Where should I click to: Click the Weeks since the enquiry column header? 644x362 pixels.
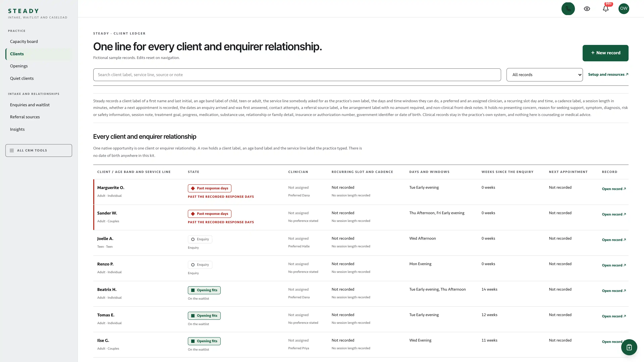[x=507, y=172]
